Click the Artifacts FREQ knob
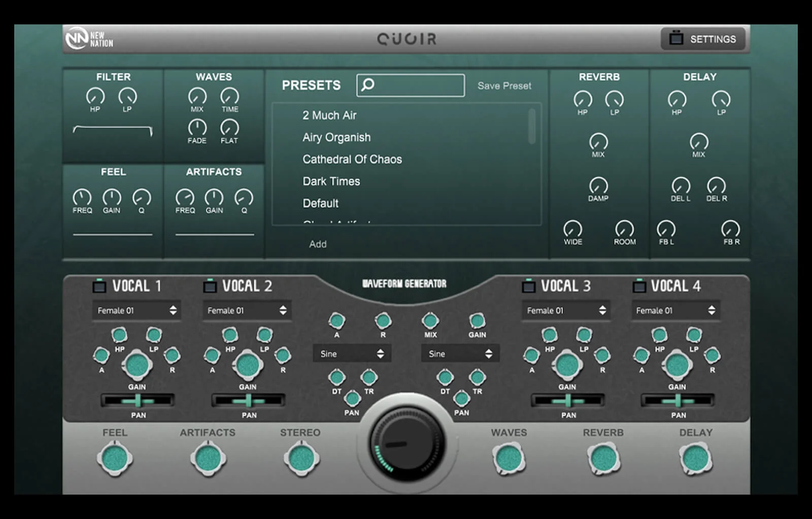812x519 pixels. pos(185,197)
